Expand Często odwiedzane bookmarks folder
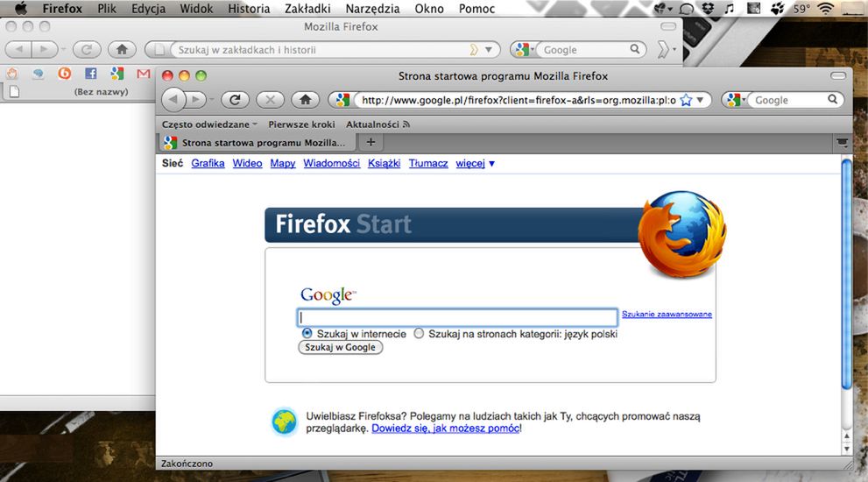The width and height of the screenshot is (868, 482). coord(209,124)
